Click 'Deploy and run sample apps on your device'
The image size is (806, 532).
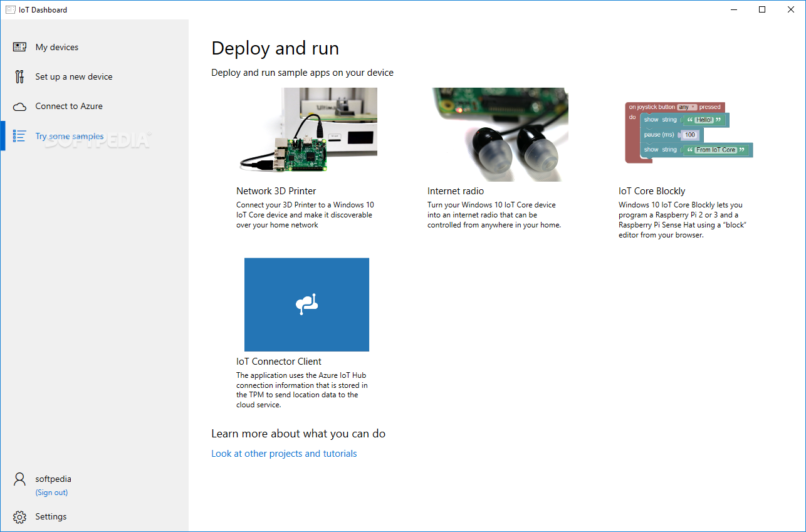[302, 73]
